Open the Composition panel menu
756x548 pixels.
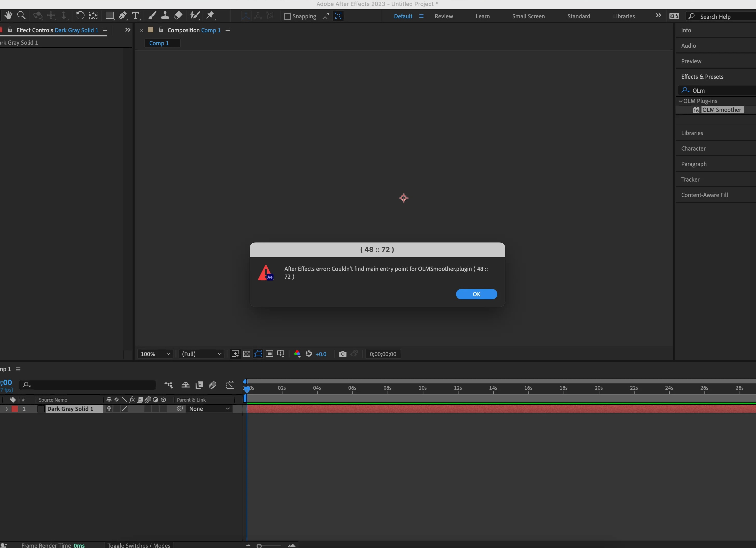228,30
